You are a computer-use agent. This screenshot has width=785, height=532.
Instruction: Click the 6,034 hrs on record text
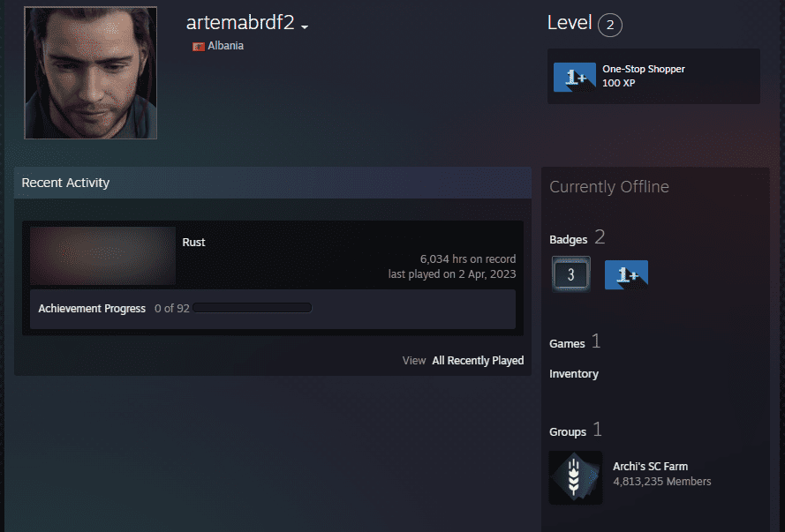[x=468, y=259]
